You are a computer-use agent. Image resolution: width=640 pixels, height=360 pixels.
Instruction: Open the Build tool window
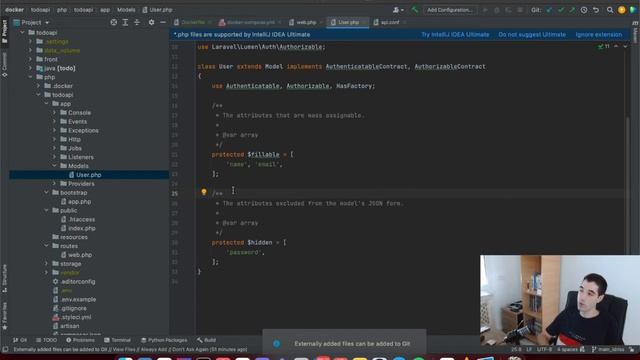206,340
